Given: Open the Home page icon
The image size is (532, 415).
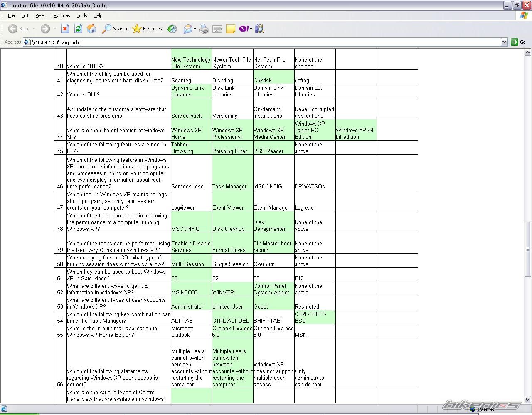Looking at the screenshot, I should coord(91,29).
